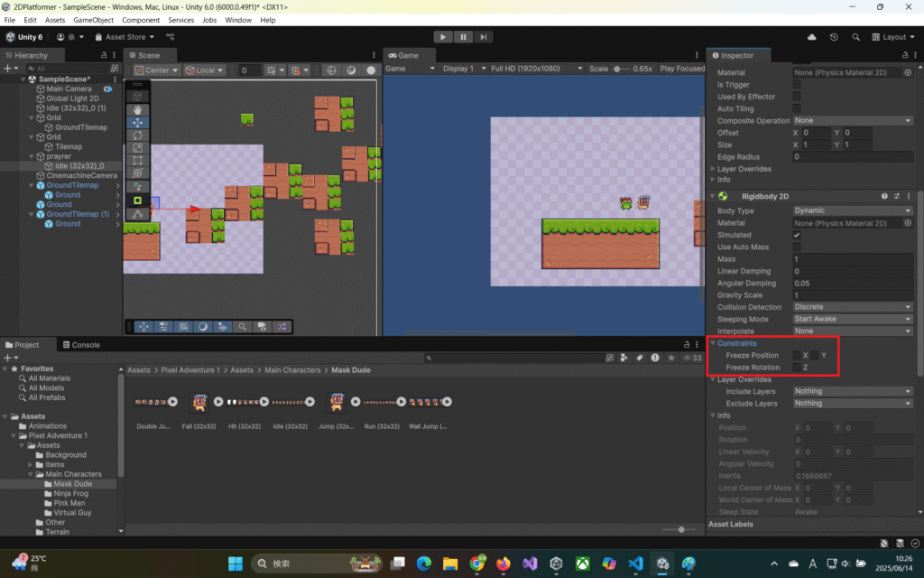Click the Asset Store button
Viewport: 924px width, 578px height.
tap(125, 36)
